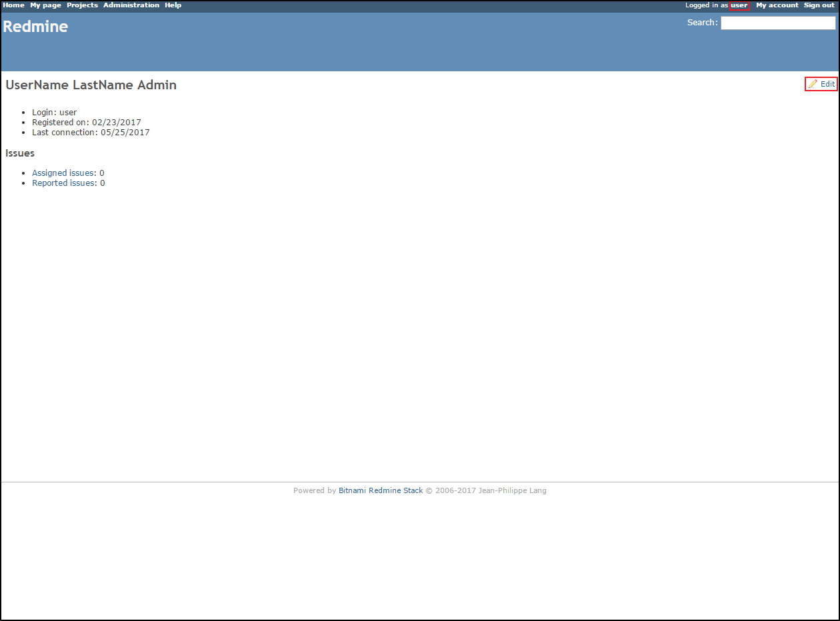Click the pencil Edit icon
Screen dimensions: 840x621
[813, 84]
